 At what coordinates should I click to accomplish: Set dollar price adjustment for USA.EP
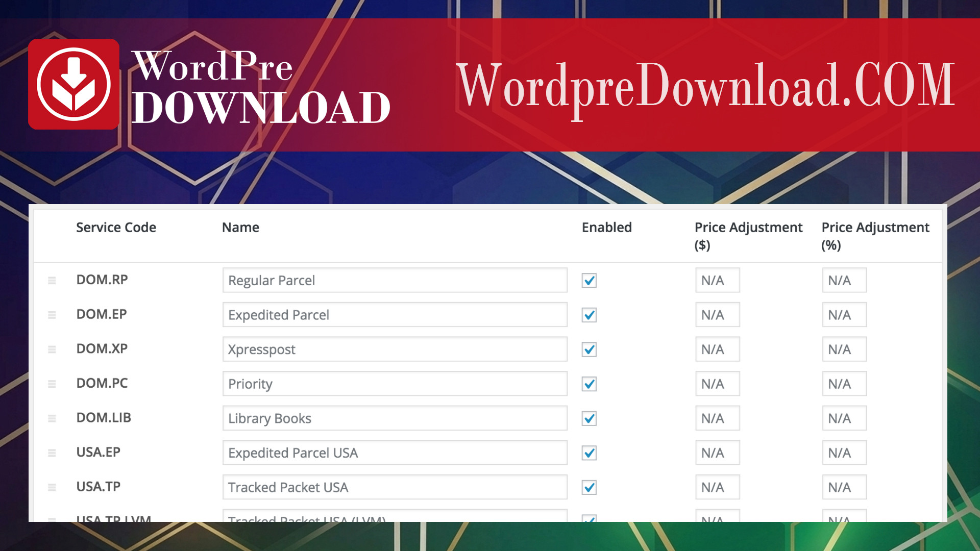point(717,453)
